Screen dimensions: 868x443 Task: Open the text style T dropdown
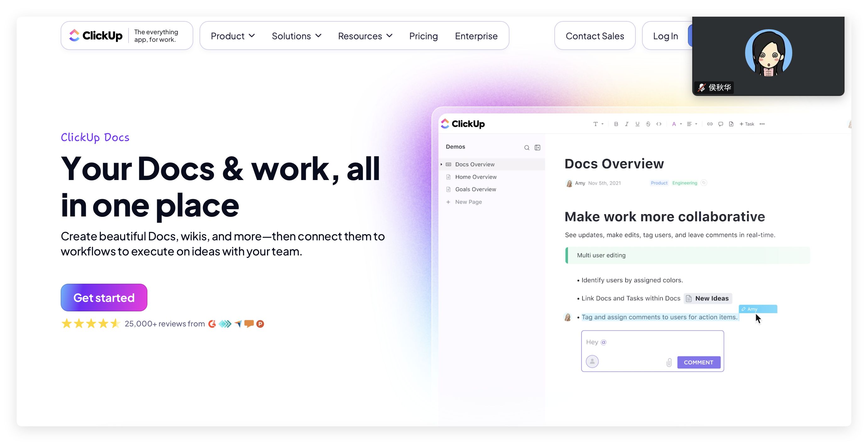[x=598, y=124]
